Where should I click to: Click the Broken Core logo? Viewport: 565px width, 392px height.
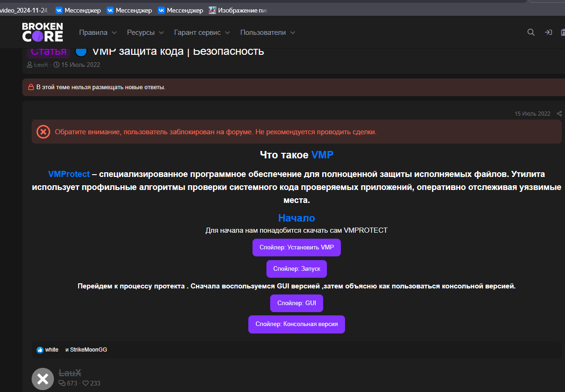coord(42,32)
